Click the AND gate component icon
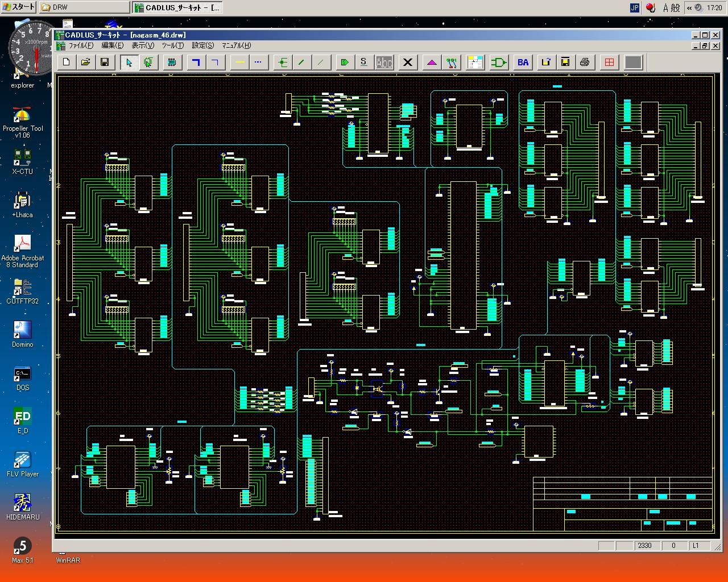This screenshot has height=582, width=728. pos(499,63)
